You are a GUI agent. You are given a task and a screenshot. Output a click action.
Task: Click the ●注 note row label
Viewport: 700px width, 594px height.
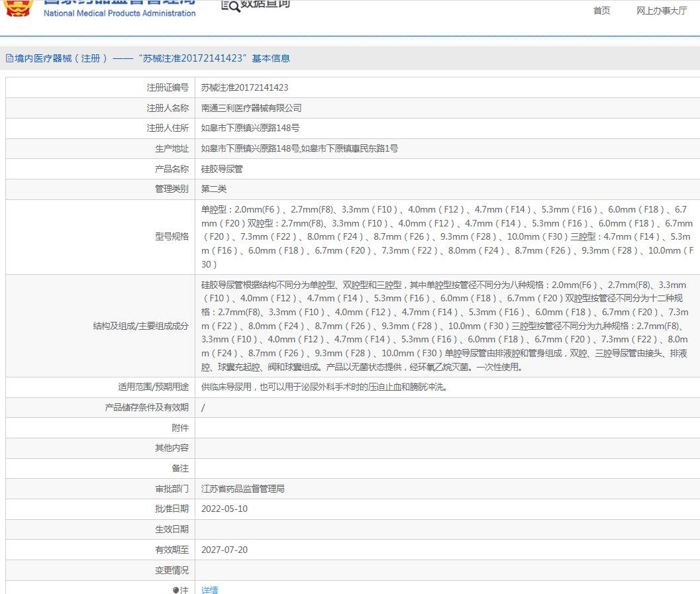180,590
